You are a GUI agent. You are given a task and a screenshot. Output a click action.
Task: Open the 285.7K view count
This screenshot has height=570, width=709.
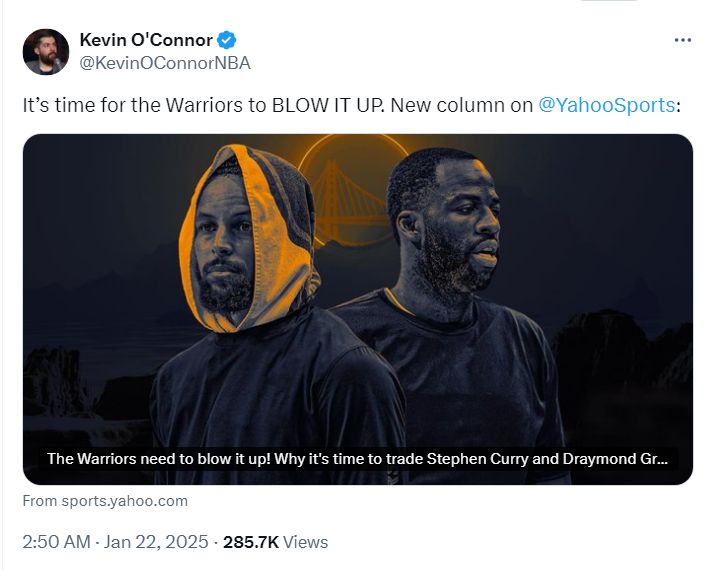(251, 542)
